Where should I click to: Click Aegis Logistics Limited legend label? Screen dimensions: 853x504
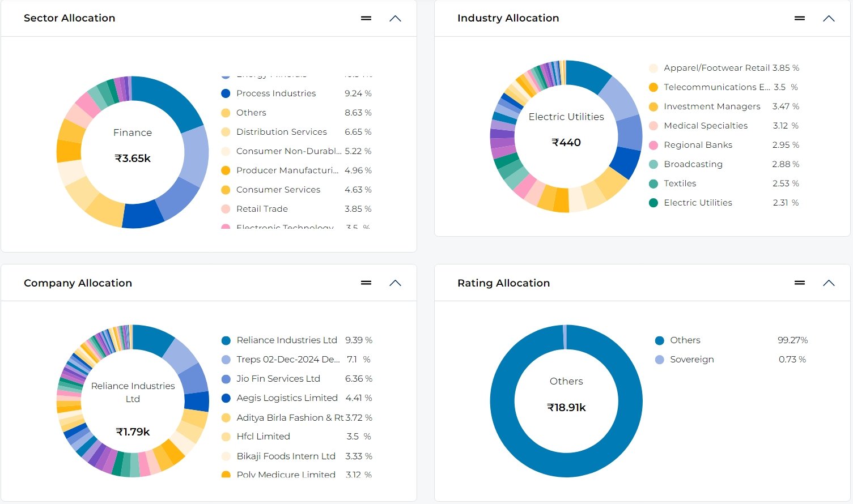(x=287, y=398)
